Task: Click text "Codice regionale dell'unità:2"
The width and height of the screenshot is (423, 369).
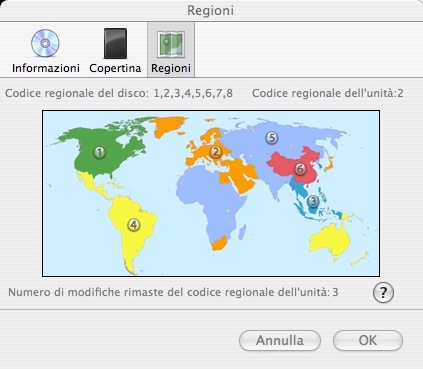Action: pyautogui.click(x=327, y=93)
